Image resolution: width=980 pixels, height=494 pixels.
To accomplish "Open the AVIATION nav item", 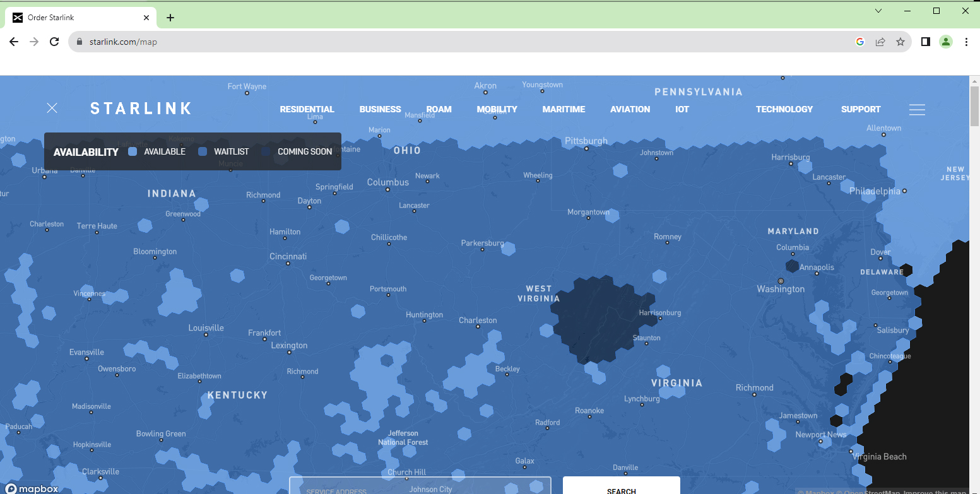I will click(630, 109).
